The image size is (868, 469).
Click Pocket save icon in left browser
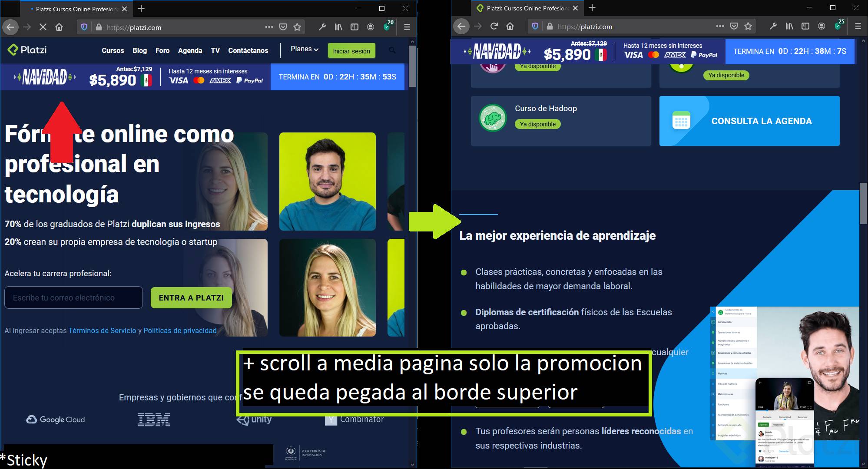(283, 27)
